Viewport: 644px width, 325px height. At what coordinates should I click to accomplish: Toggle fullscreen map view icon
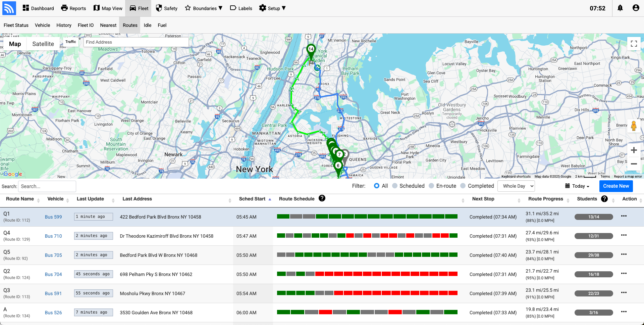[x=634, y=44]
